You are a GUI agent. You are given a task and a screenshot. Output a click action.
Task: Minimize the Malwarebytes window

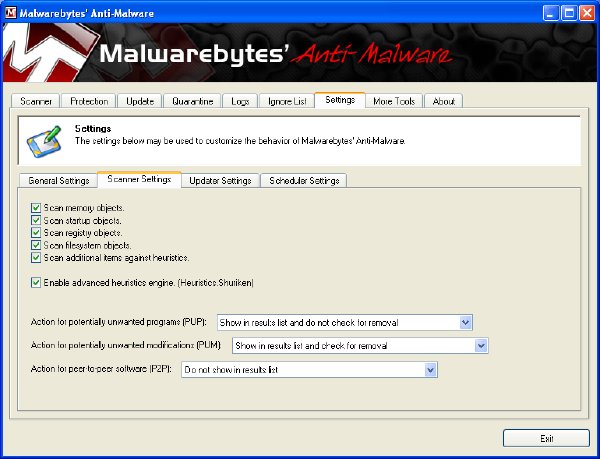tap(550, 13)
